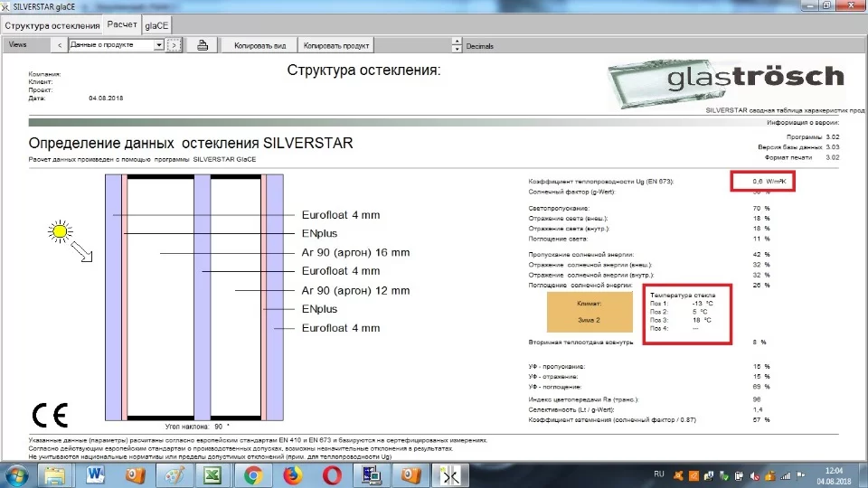Open the computer monitors icon on the taskbar

coord(372,475)
